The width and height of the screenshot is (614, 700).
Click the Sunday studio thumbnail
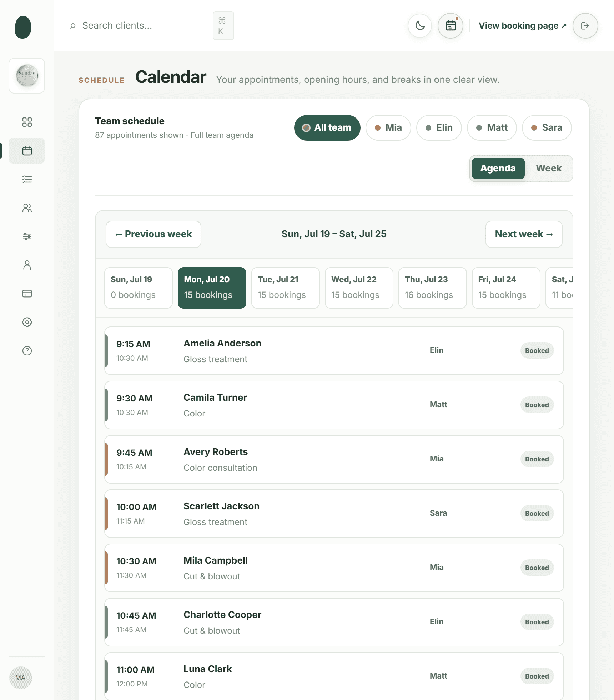click(27, 76)
